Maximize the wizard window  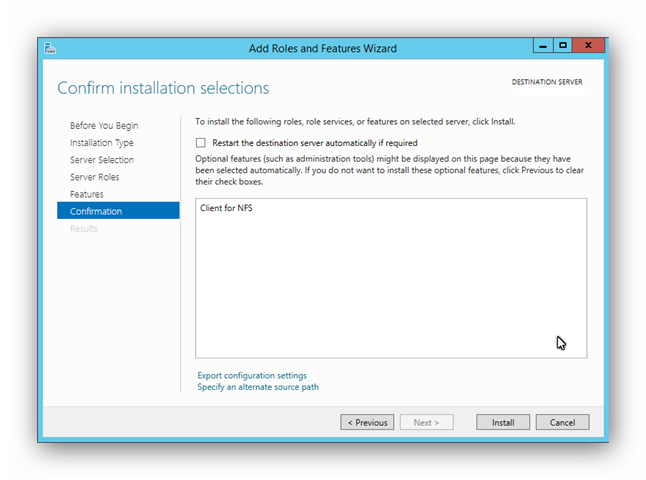[563, 45]
